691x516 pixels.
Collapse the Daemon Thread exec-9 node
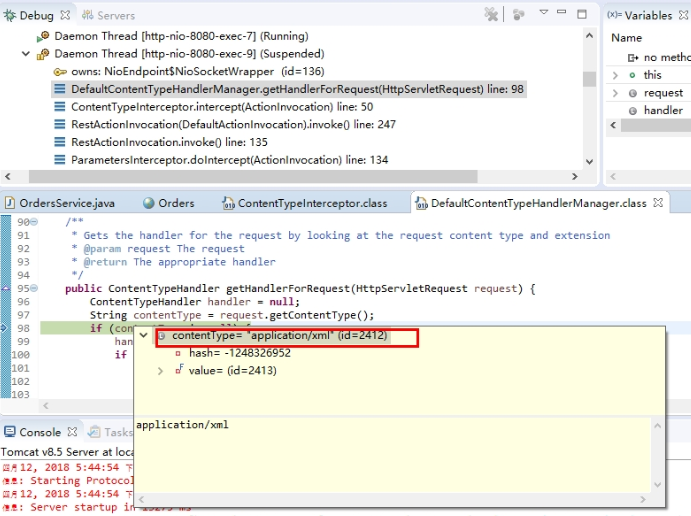click(x=26, y=54)
